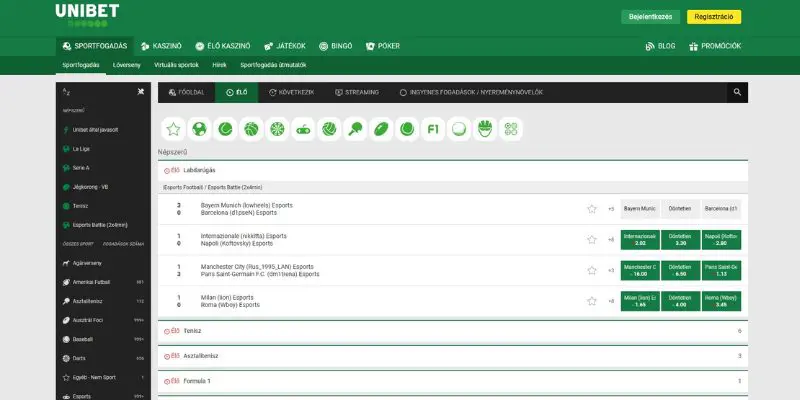This screenshot has height=400, width=800.
Task: Select the table tennis paddle filter icon
Action: [x=355, y=129]
